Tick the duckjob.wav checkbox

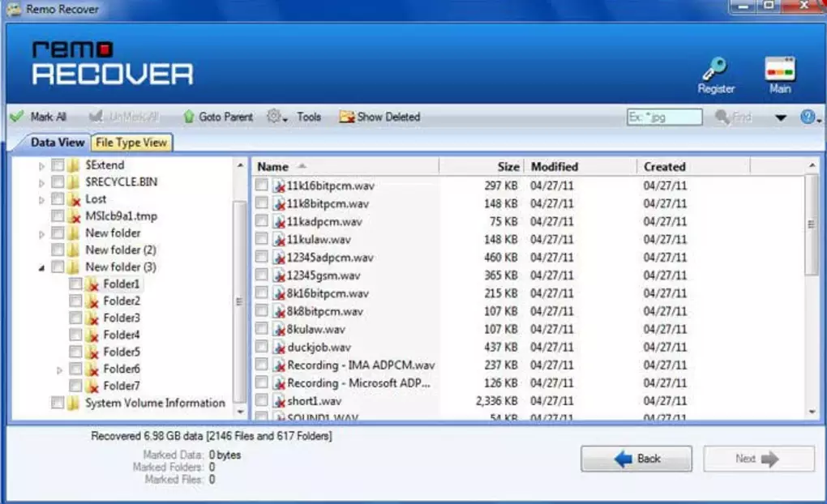(x=261, y=346)
